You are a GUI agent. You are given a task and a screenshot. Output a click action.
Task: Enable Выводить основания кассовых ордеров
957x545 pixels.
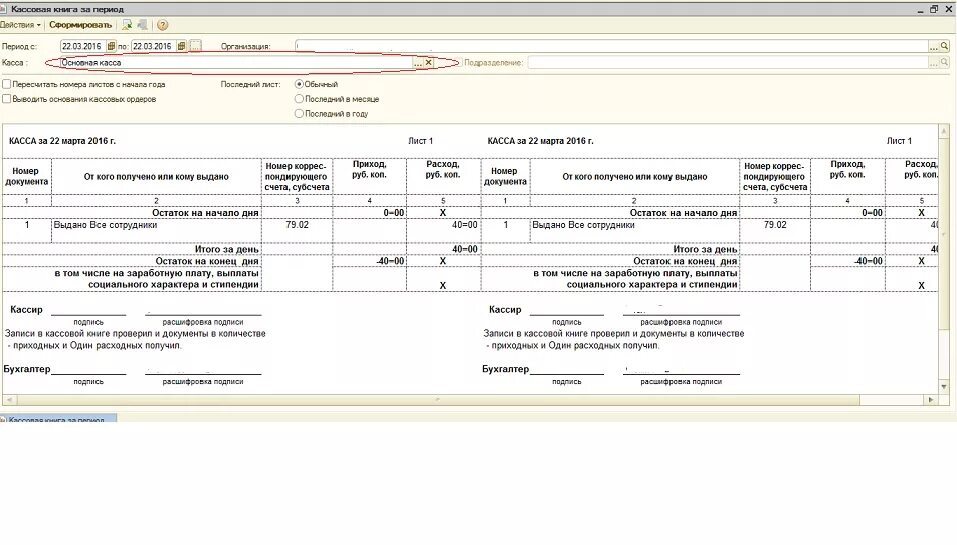tap(7, 99)
